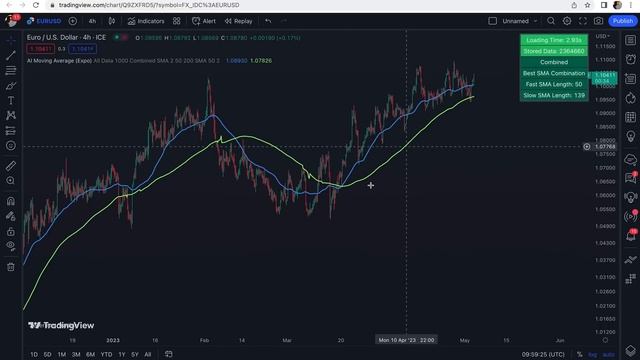Take a chart snapshot with camera icon

tap(598, 21)
